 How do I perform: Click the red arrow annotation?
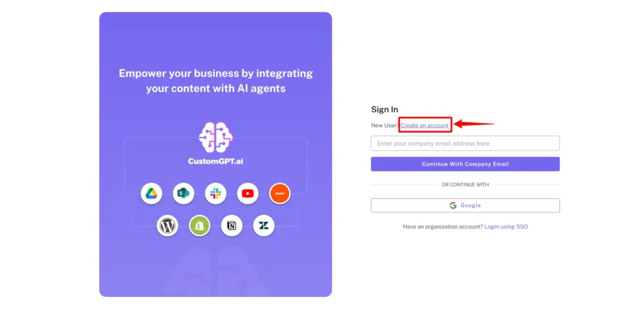tap(474, 124)
